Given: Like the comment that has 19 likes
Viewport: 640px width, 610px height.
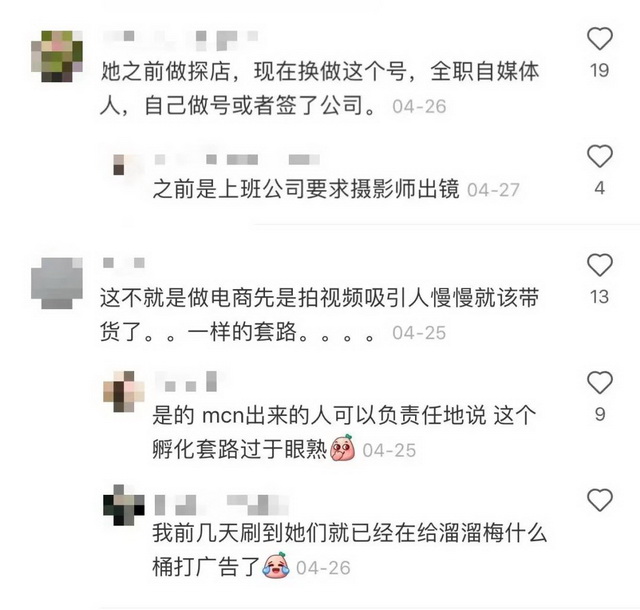Looking at the screenshot, I should (600, 39).
